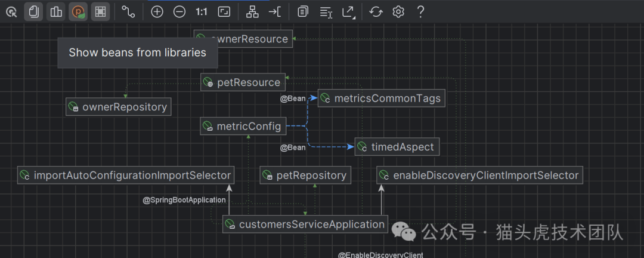
Task: Open help with the question mark
Action: tap(421, 11)
